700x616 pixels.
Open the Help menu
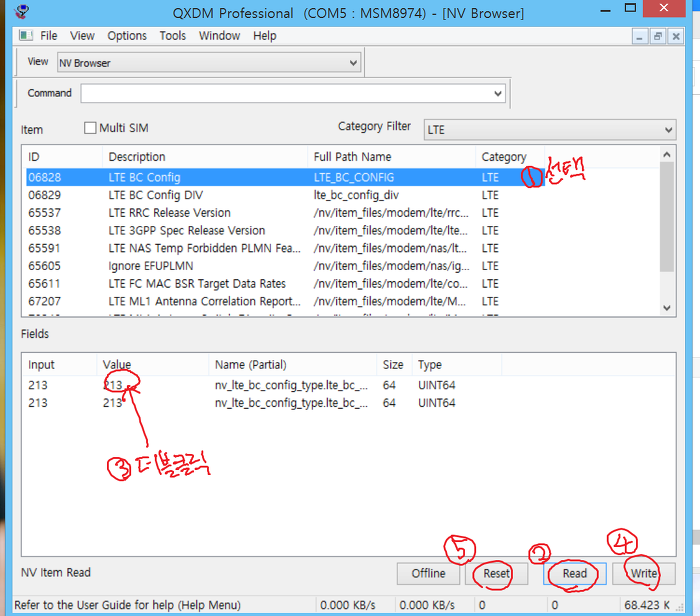tap(265, 36)
